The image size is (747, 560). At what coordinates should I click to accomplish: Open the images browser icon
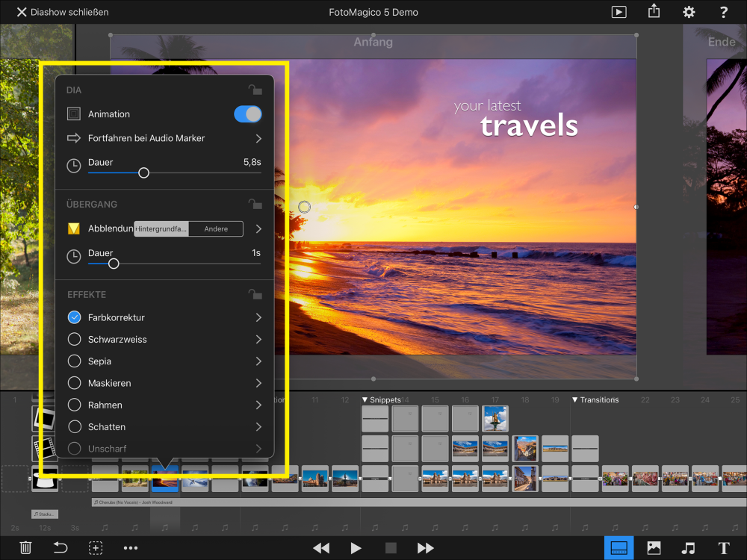[x=654, y=548]
